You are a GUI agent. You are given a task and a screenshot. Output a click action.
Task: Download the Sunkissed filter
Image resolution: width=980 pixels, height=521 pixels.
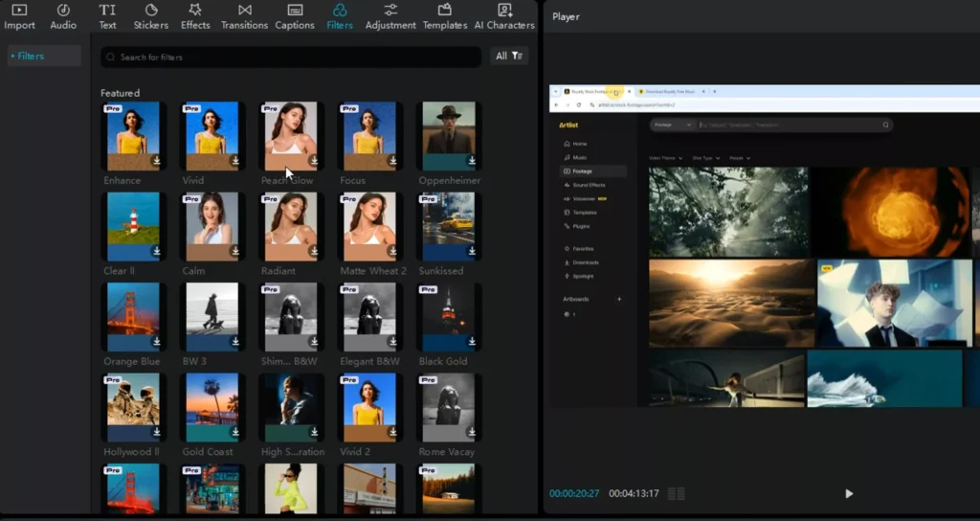471,251
